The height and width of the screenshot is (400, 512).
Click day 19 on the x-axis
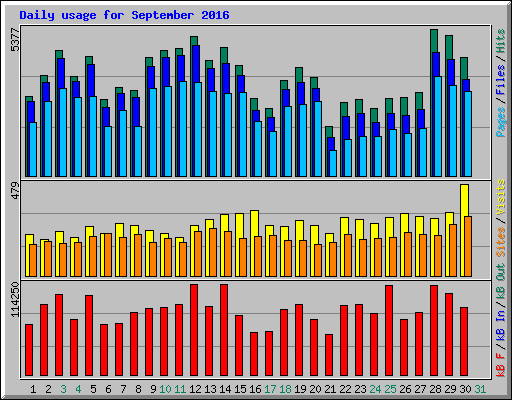300,389
